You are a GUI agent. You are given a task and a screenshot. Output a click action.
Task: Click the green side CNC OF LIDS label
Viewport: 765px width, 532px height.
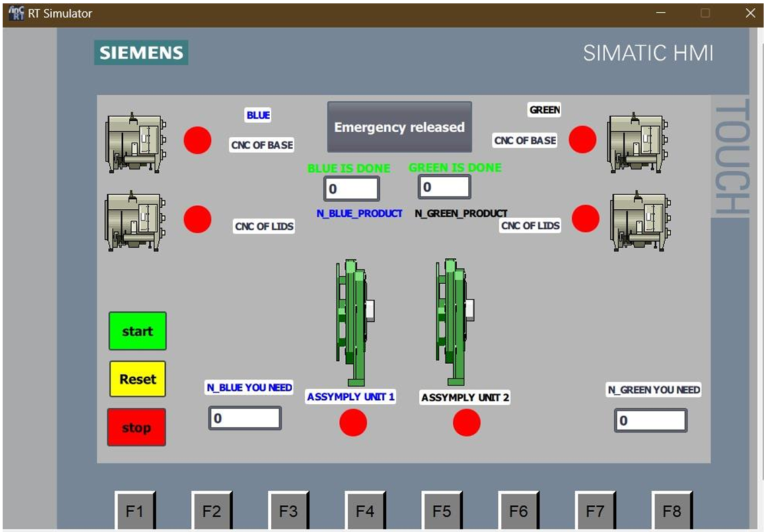pos(530,225)
